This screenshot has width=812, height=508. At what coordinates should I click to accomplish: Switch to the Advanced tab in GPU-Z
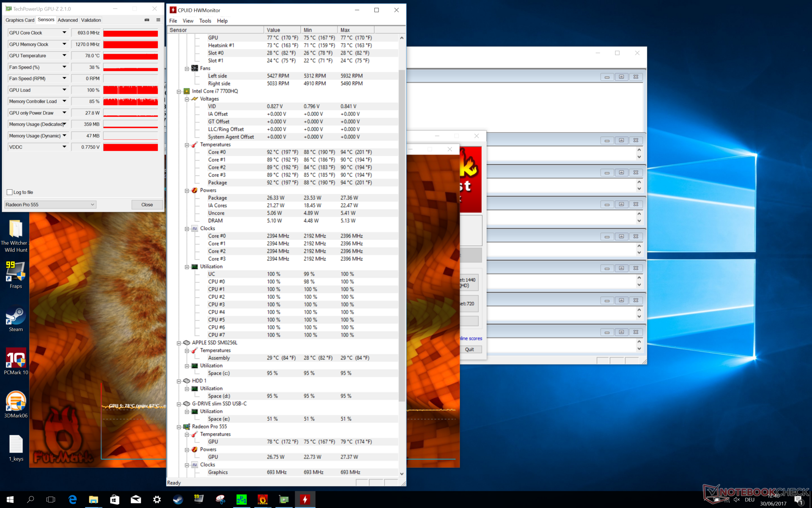(x=68, y=20)
